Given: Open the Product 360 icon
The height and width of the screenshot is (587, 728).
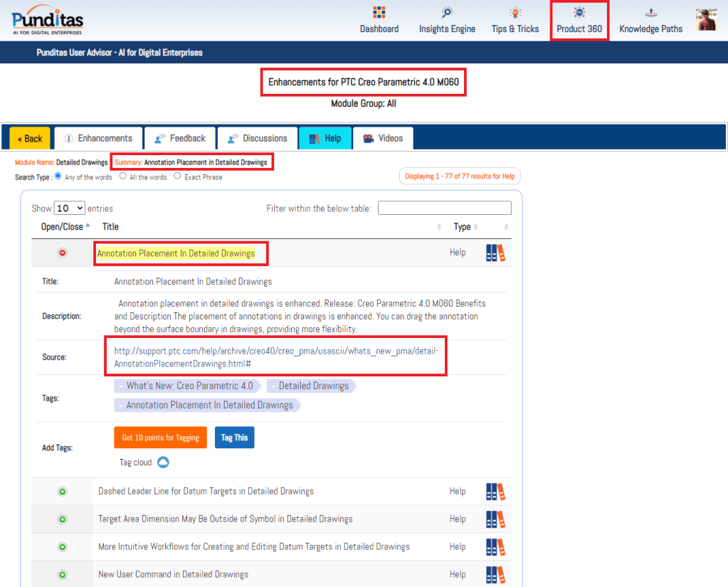Looking at the screenshot, I should tap(579, 13).
